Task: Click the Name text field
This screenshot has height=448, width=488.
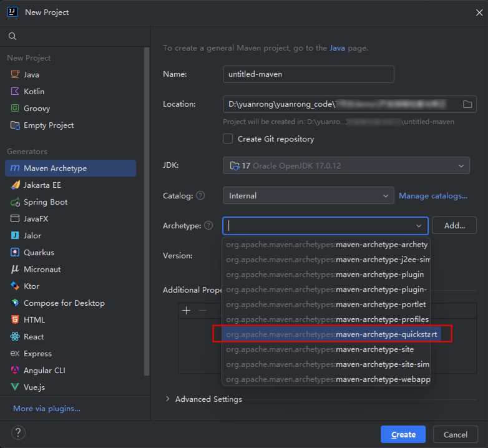Action: (308, 74)
